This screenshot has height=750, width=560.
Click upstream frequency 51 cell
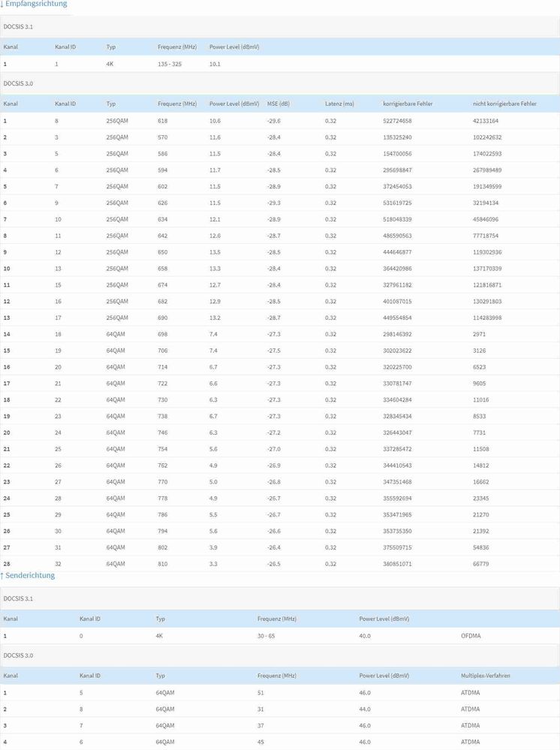tap(260, 693)
